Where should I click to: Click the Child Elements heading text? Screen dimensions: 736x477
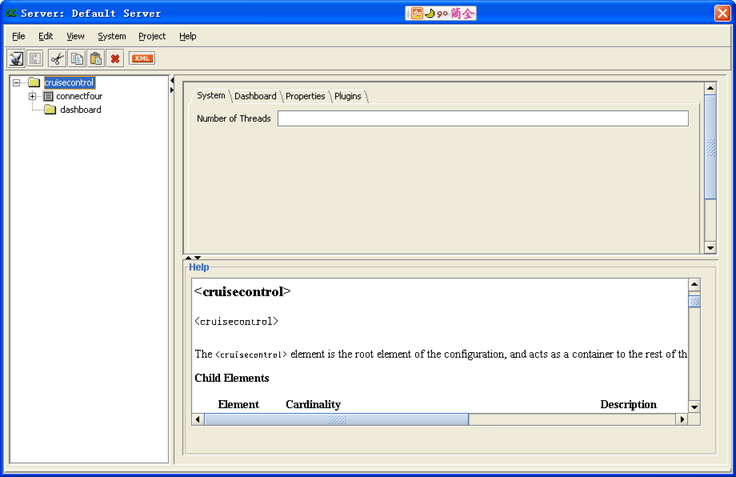pos(232,378)
